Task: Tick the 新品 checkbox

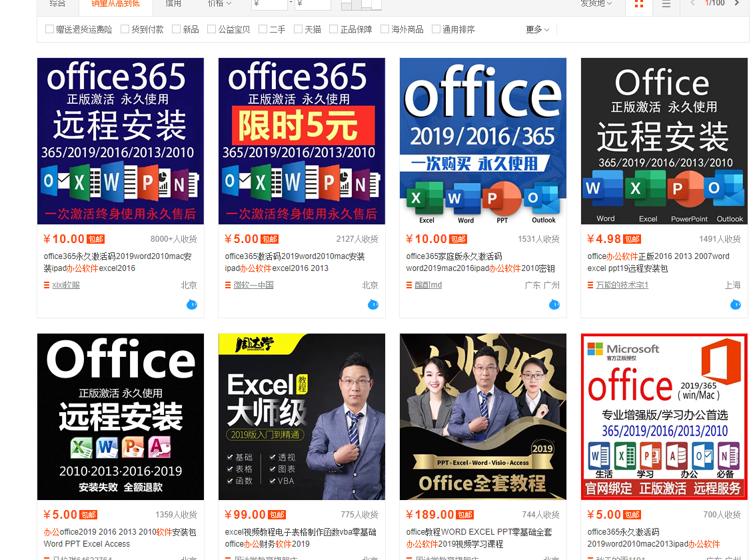Action: coord(176,29)
